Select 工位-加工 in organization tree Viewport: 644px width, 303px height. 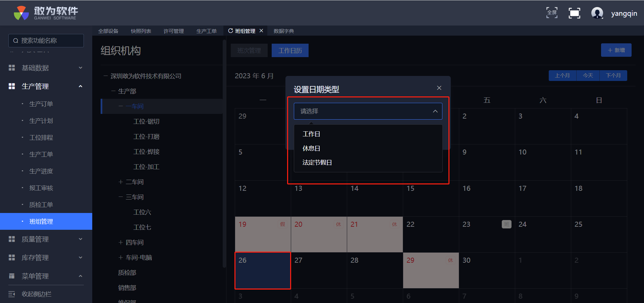click(x=147, y=167)
